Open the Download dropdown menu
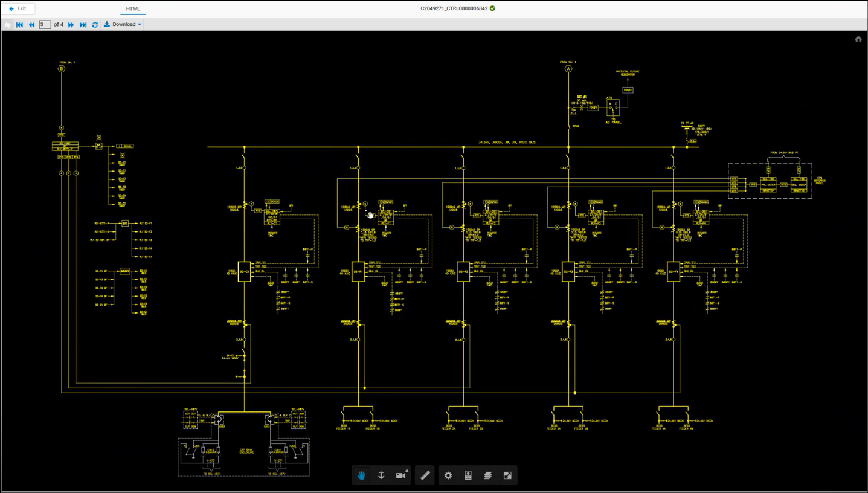Image resolution: width=868 pixels, height=493 pixels. 123,25
